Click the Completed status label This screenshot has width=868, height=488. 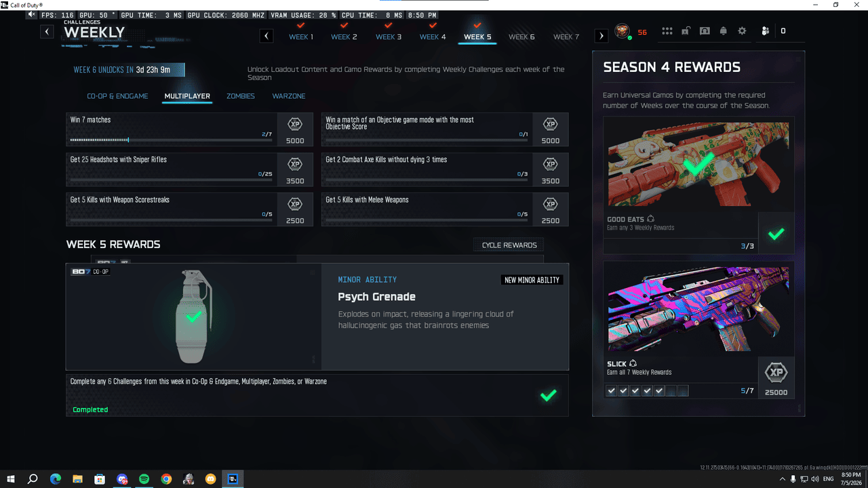pyautogui.click(x=90, y=409)
